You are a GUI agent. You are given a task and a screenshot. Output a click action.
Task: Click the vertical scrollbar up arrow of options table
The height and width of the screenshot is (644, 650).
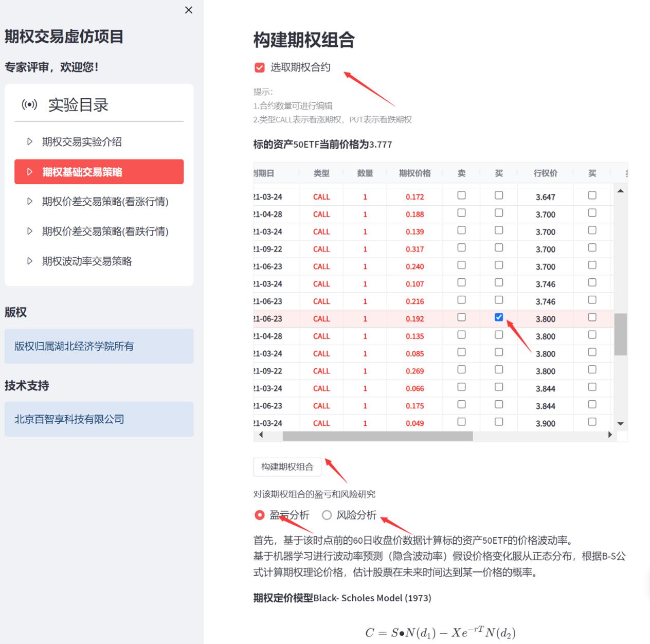(x=621, y=191)
